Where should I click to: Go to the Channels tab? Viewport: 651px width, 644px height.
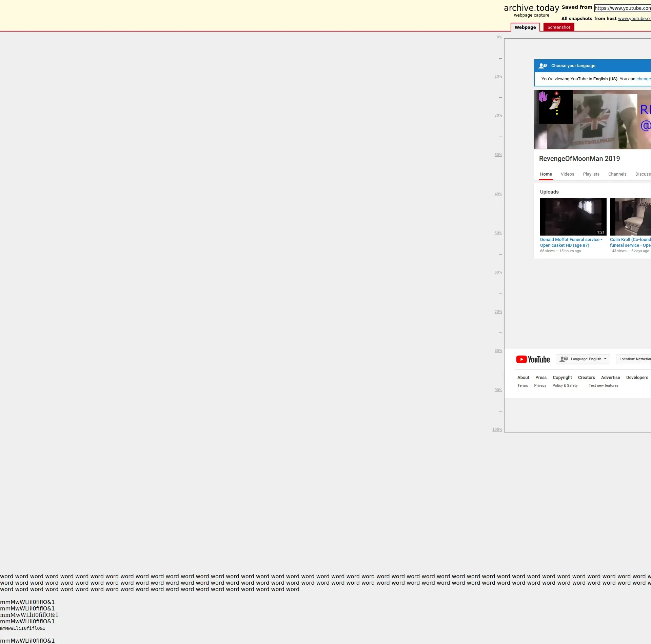617,174
